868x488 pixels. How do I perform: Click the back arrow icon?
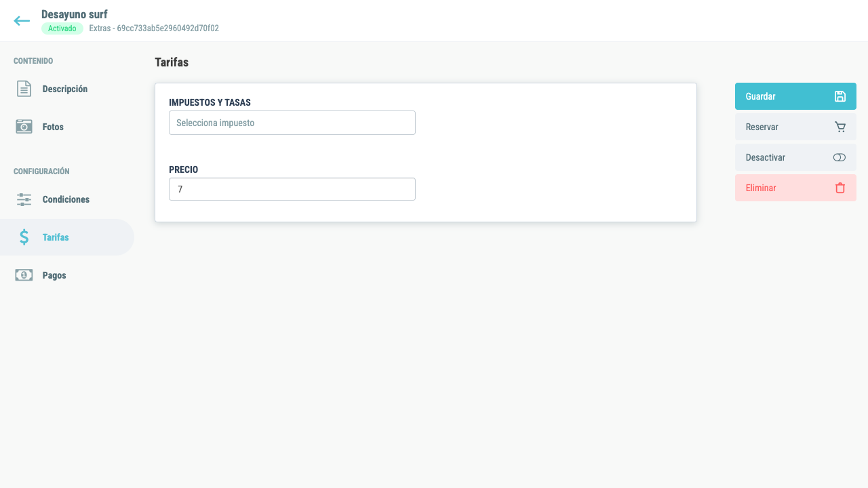point(22,21)
